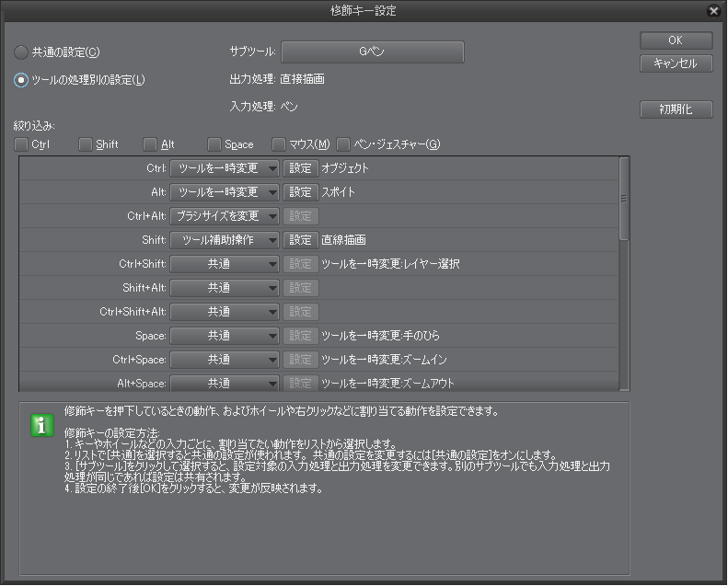Click the 入力処理: ペン text
The height and width of the screenshot is (586, 728).
(x=263, y=107)
